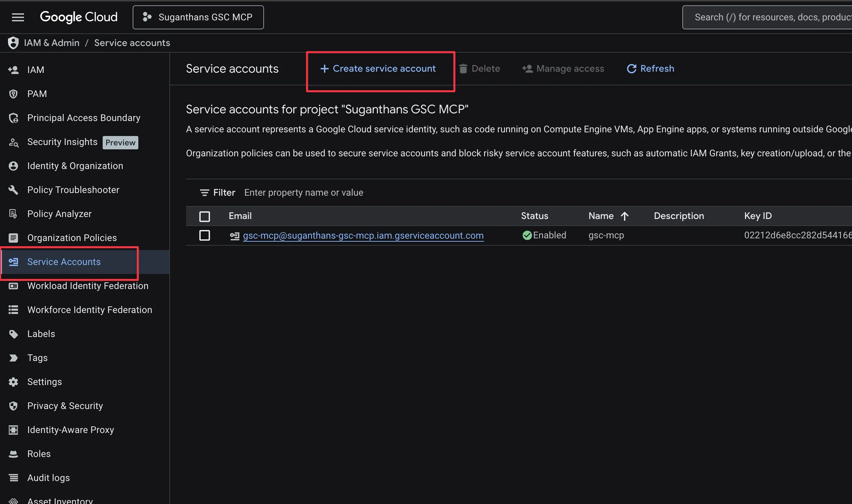
Task: Open the hamburger navigation menu
Action: tap(18, 17)
